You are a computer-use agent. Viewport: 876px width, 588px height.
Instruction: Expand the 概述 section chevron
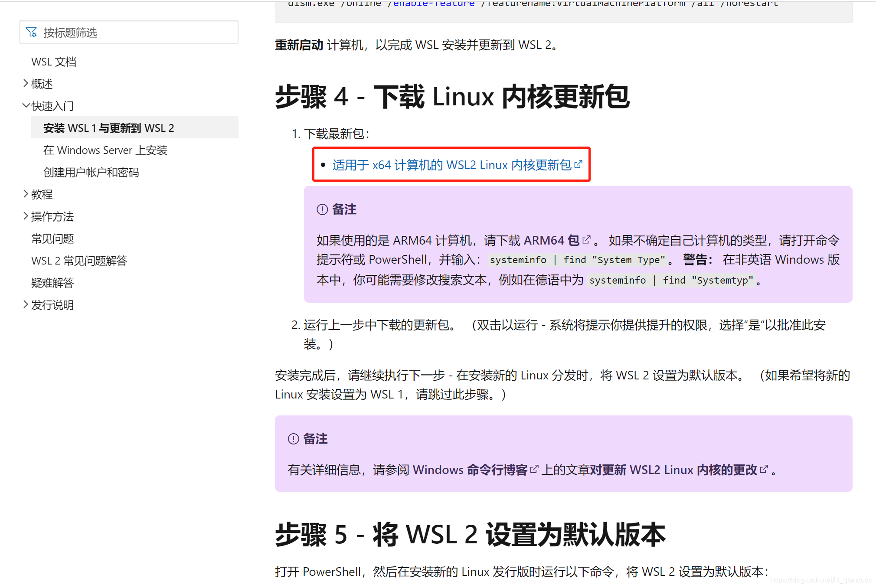26,83
